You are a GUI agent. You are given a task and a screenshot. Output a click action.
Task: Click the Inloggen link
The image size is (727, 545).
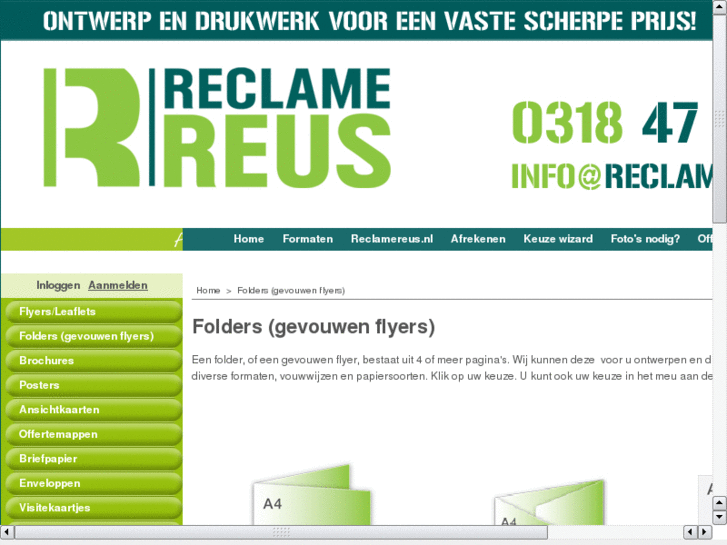pyautogui.click(x=58, y=285)
